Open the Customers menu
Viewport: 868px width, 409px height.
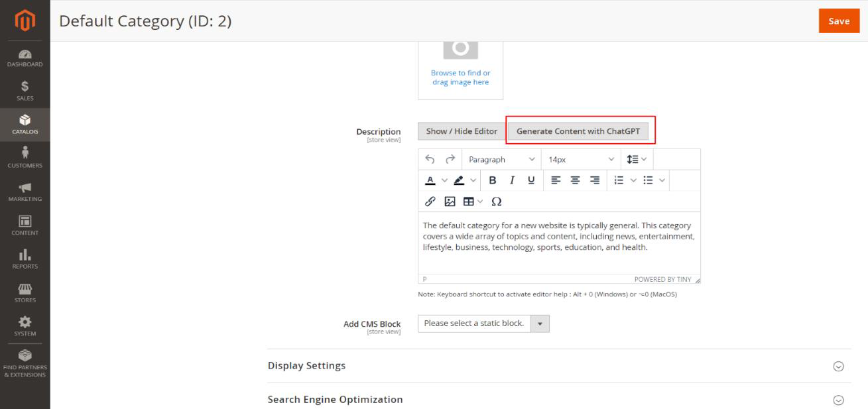coord(25,158)
